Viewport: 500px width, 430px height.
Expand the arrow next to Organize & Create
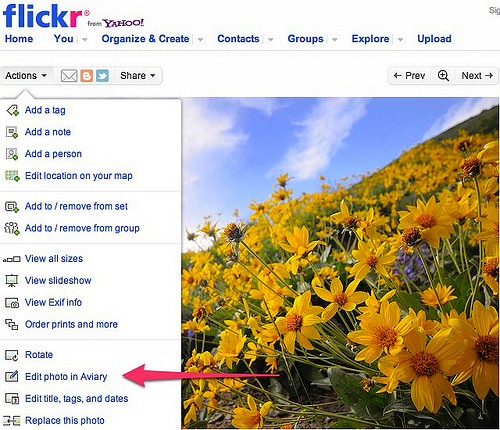click(x=200, y=39)
